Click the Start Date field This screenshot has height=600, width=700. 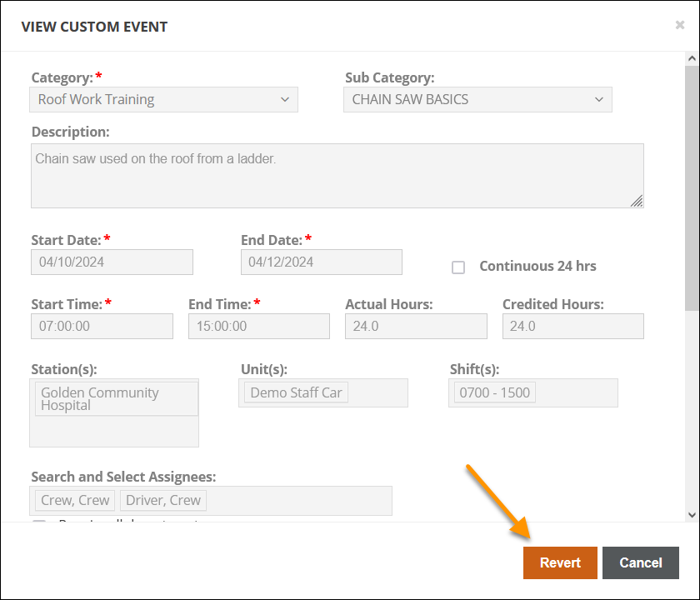tap(112, 262)
